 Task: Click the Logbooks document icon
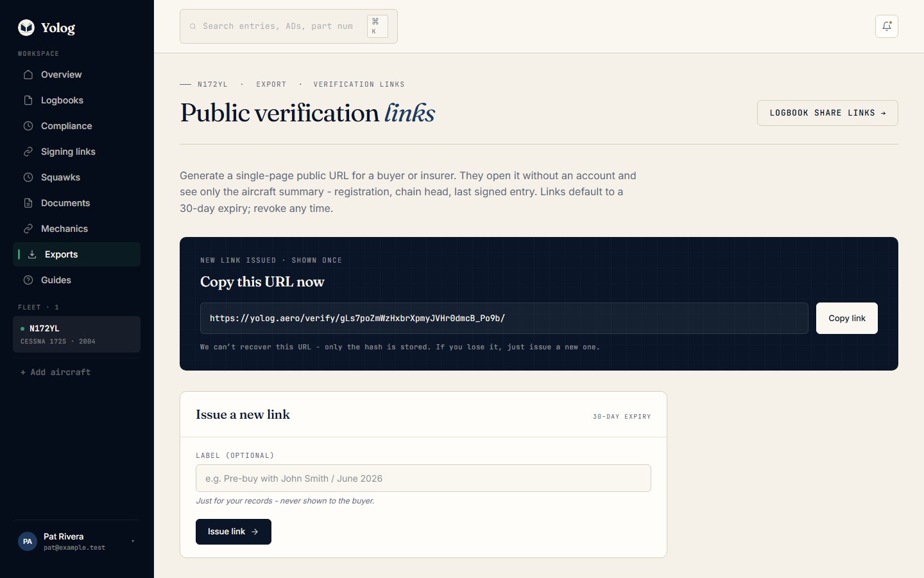[28, 100]
